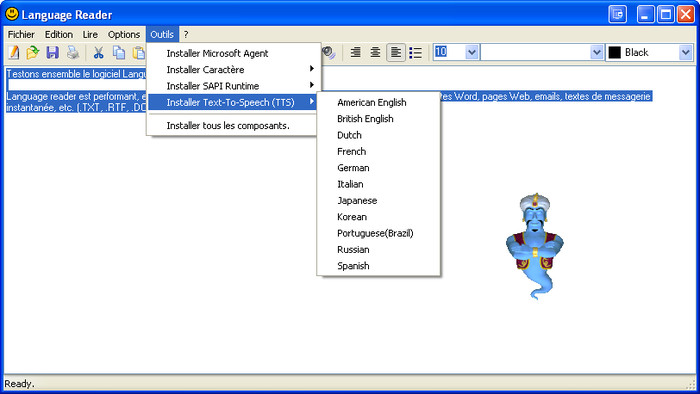This screenshot has width=700, height=394.
Task: Click the black color swatch
Action: click(x=615, y=52)
